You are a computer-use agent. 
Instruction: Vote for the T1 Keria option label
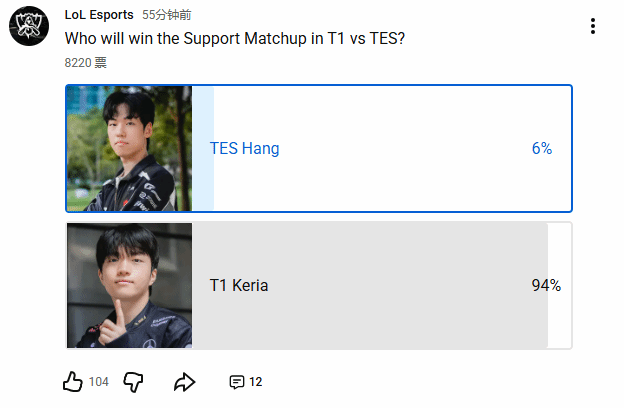(x=239, y=285)
